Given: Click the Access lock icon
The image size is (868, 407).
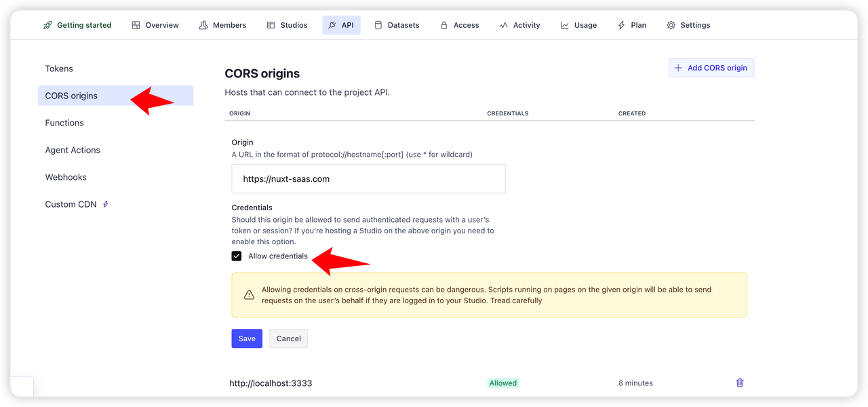Looking at the screenshot, I should (444, 25).
